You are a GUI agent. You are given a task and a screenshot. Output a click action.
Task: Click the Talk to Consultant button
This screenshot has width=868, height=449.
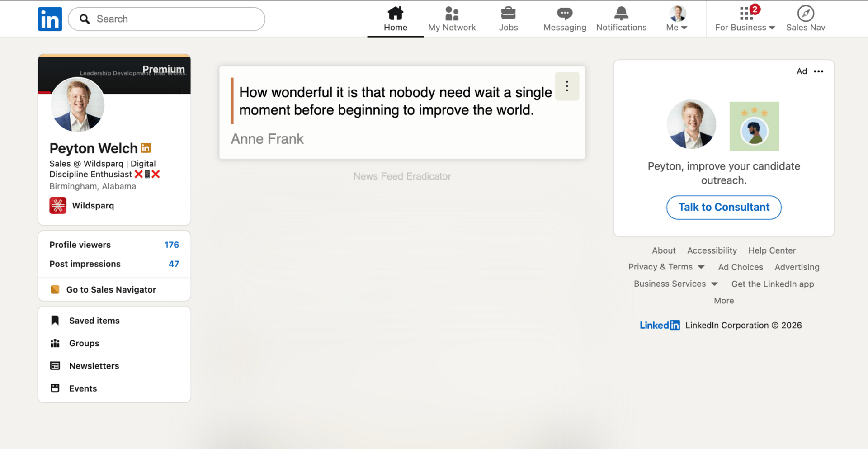(724, 208)
